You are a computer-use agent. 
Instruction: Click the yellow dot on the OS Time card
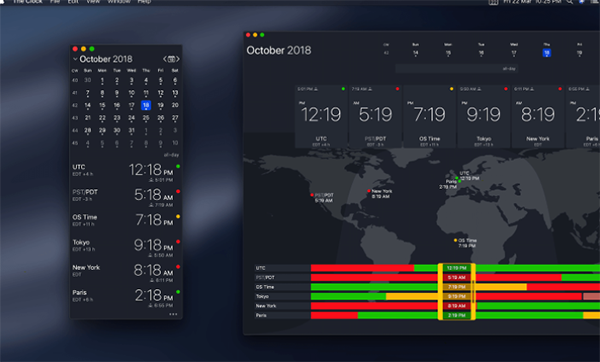(452, 89)
